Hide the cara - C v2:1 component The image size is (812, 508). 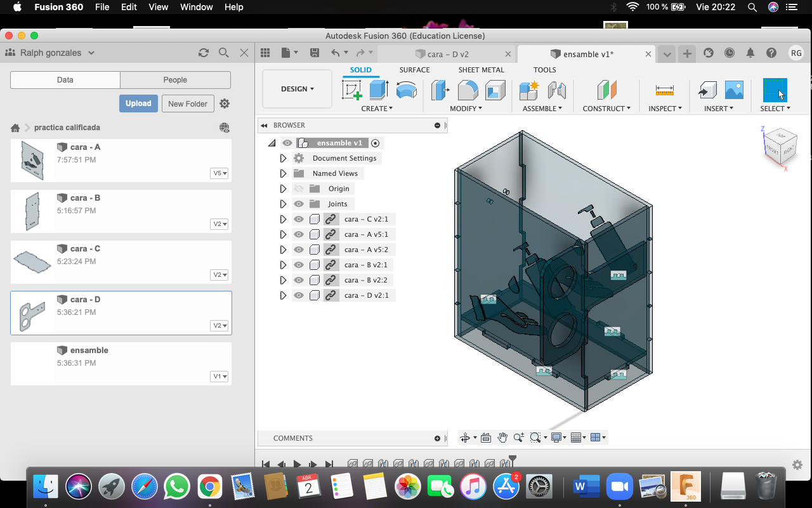[x=299, y=219]
